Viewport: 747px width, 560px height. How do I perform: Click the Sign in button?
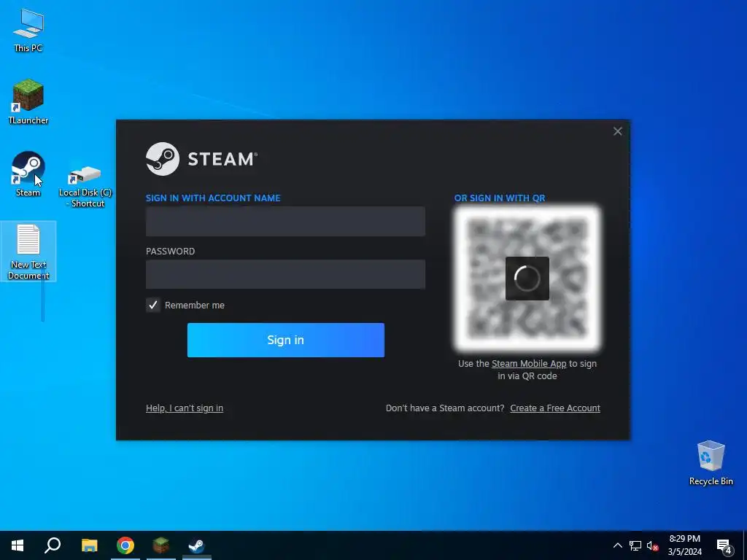(x=286, y=340)
